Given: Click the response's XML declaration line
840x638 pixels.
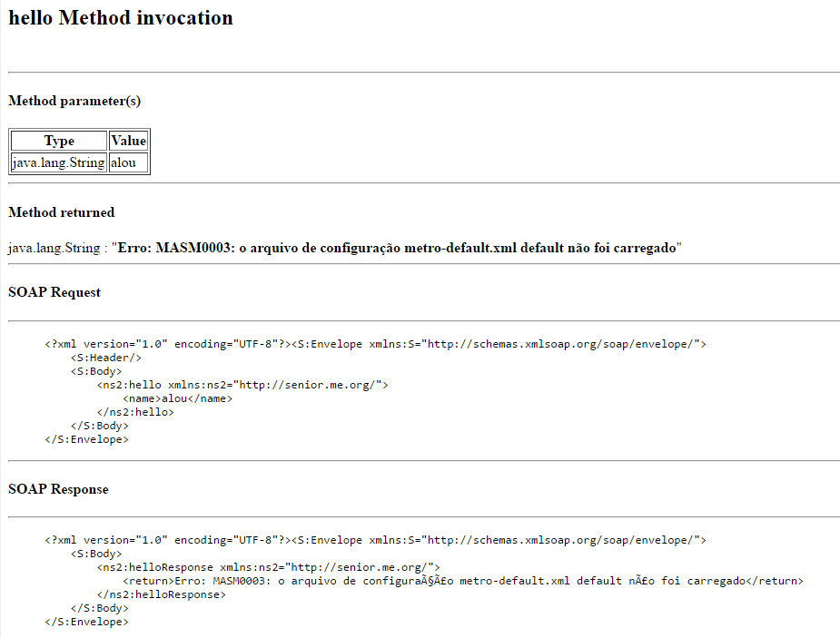Looking at the screenshot, I should point(376,540).
